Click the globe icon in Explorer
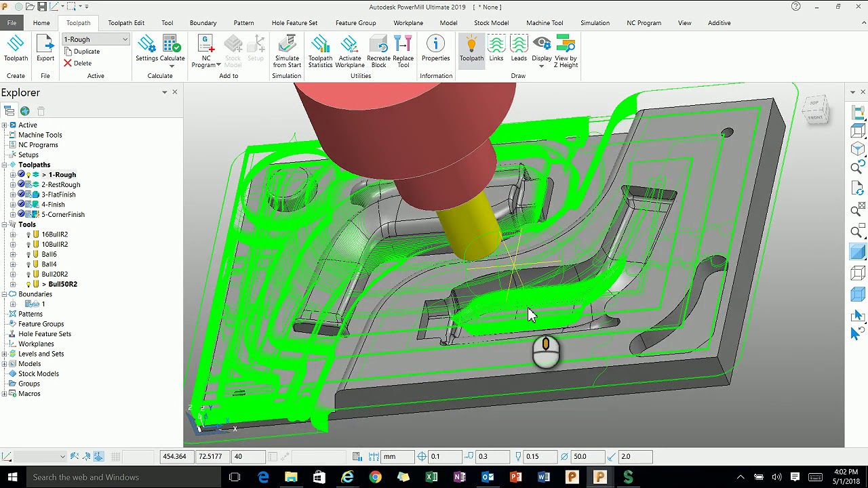 25,111
